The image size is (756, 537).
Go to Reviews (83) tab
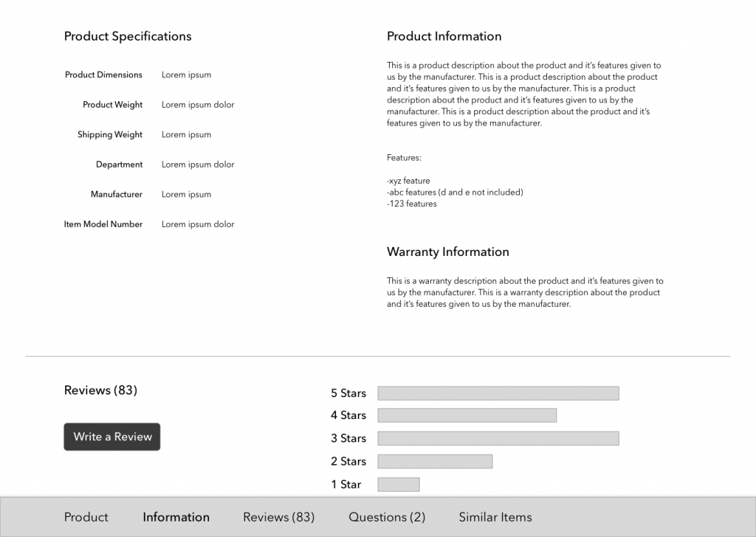tap(278, 517)
